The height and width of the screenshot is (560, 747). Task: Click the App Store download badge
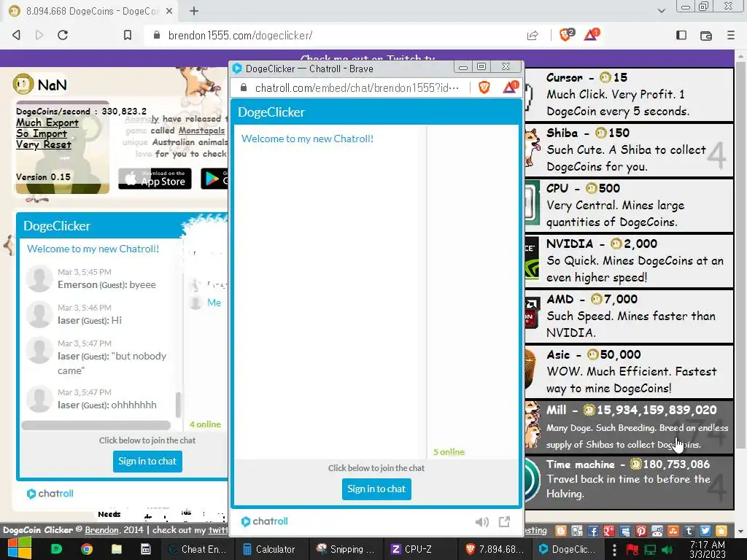coord(155,179)
